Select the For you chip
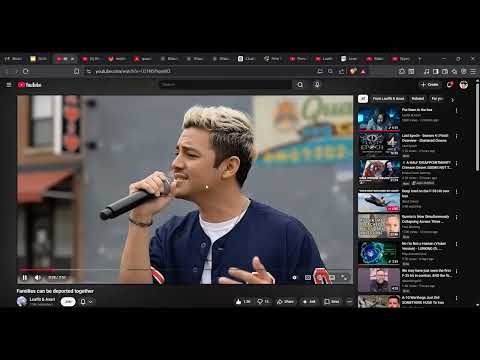 (437, 99)
